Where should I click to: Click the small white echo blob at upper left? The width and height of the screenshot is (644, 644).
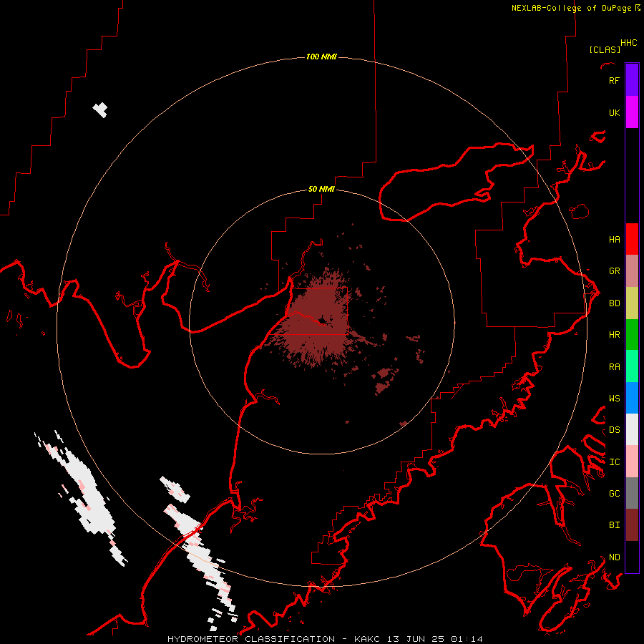tap(100, 110)
